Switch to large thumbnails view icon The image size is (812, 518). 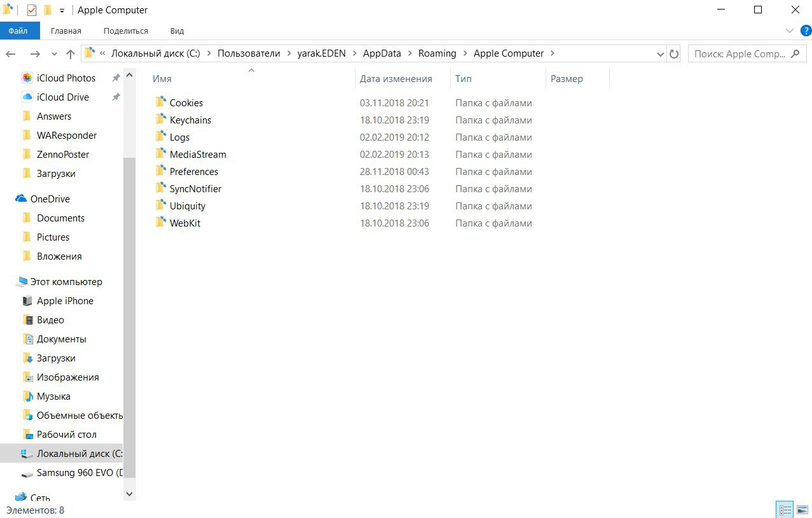coord(802,510)
